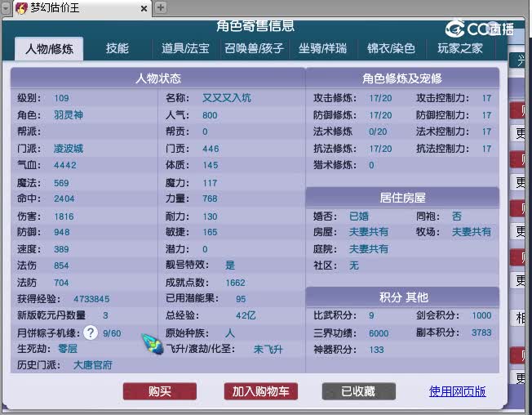Click the 人气 value 800

tap(210, 115)
